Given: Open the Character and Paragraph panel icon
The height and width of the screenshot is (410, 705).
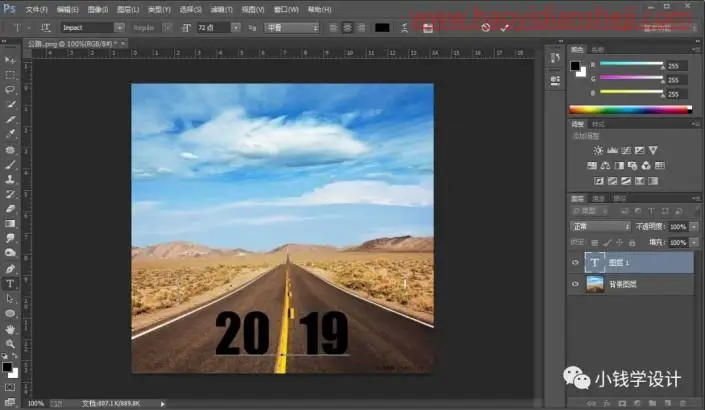Looking at the screenshot, I should coord(428,28).
